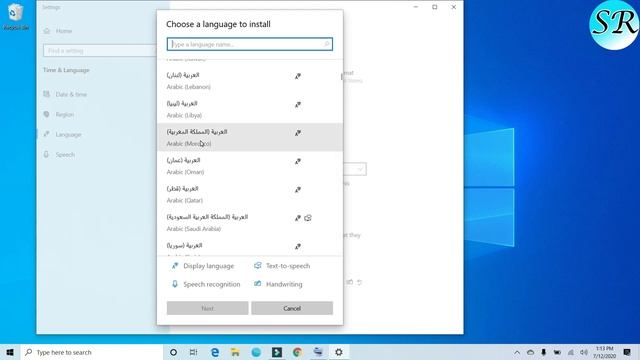Click the Next button
Viewport: 640px width, 360px height.
coord(207,308)
